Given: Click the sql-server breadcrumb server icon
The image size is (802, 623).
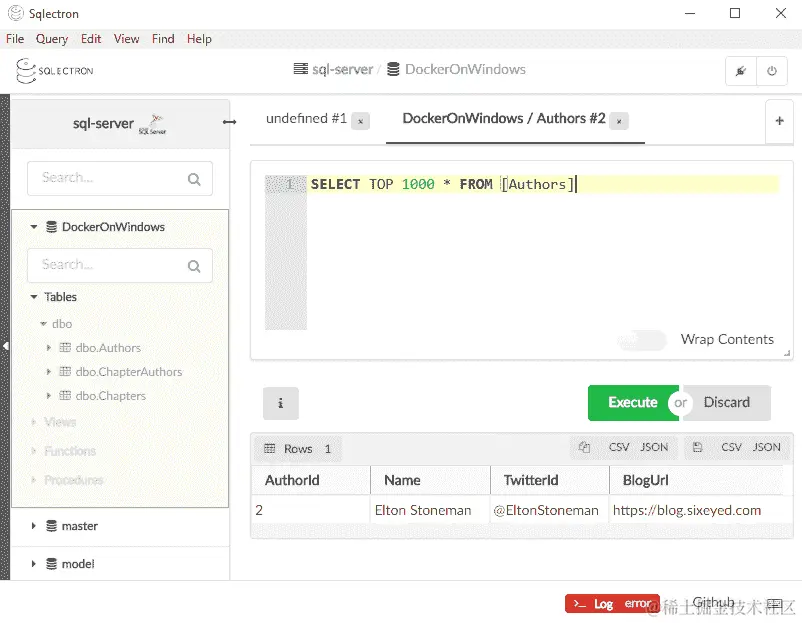Looking at the screenshot, I should (x=301, y=69).
